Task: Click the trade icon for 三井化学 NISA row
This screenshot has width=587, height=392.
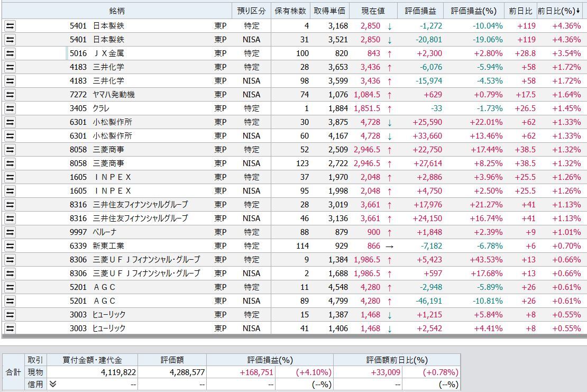Action: click(x=10, y=81)
